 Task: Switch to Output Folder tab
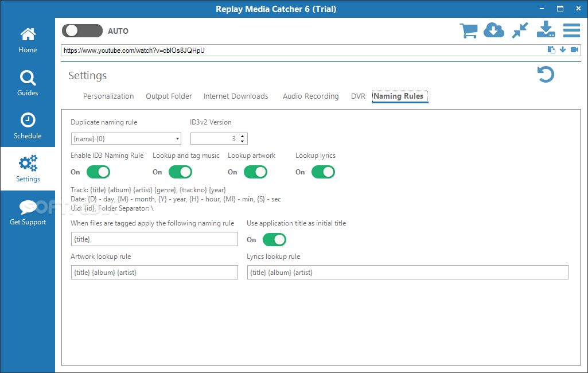pos(169,96)
